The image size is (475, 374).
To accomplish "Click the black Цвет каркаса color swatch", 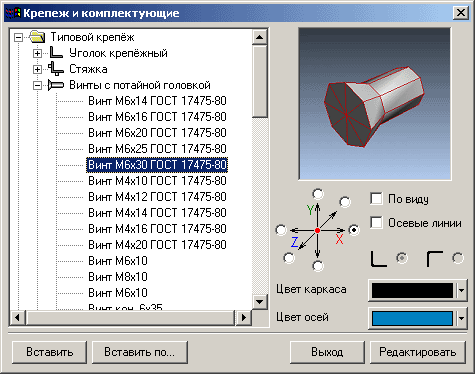I will pos(412,290).
